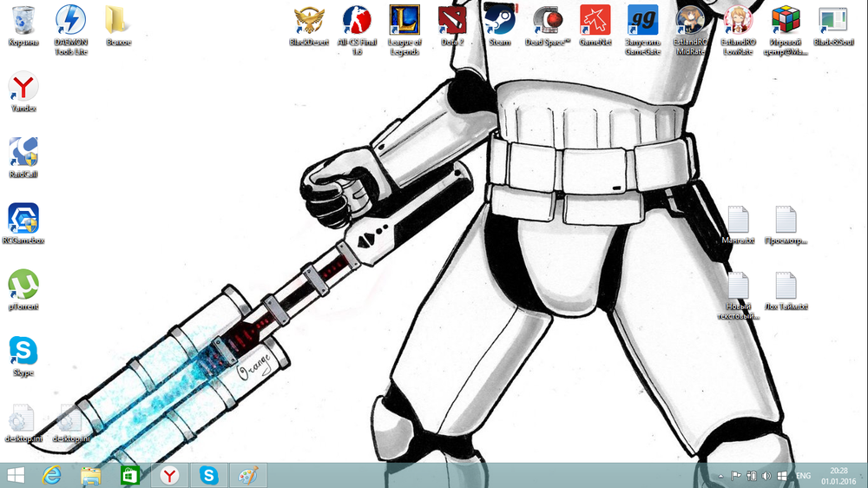Switch the ENG input language indicator

(804, 476)
